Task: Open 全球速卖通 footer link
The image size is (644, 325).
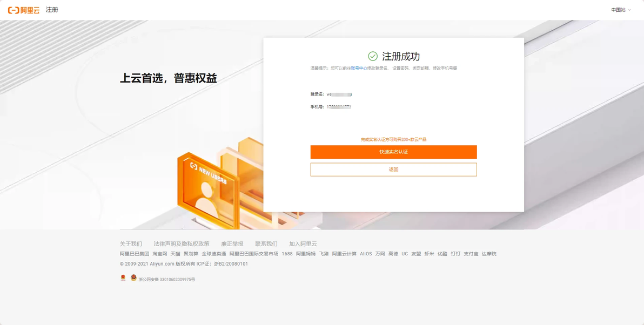Action: coord(214,254)
